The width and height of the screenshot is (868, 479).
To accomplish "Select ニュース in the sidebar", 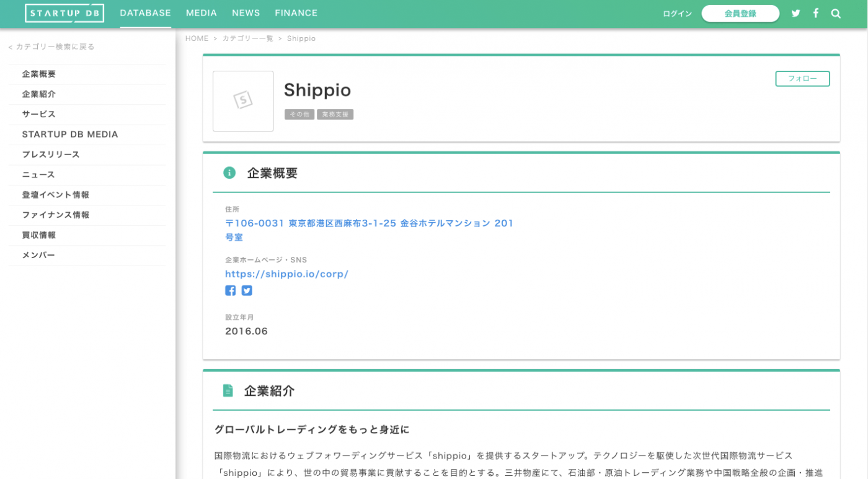I will (87, 175).
